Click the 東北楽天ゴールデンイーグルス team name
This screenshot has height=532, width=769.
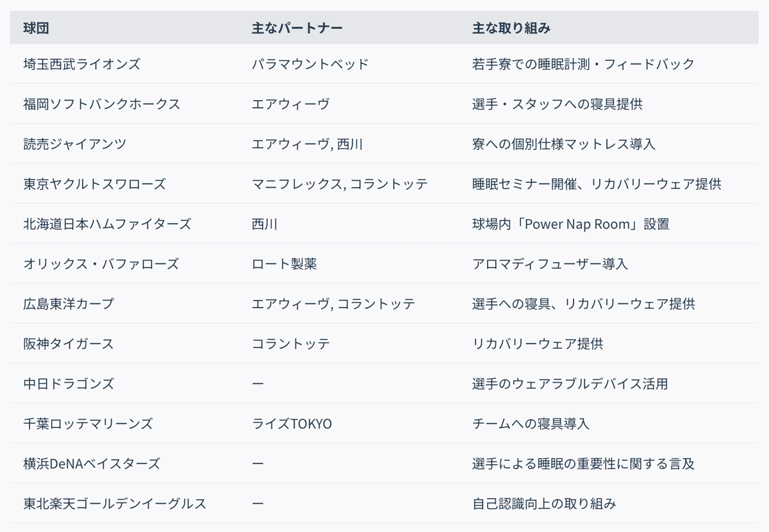115,504
